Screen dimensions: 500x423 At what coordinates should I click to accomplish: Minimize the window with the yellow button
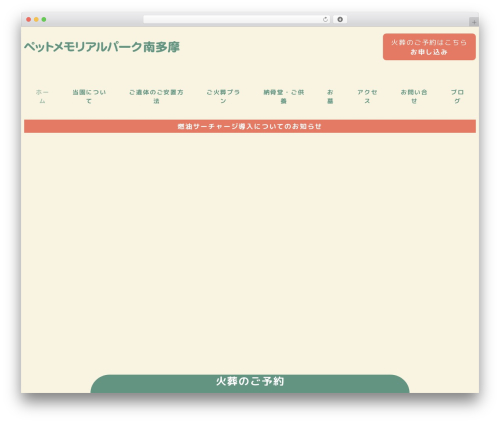(x=36, y=19)
